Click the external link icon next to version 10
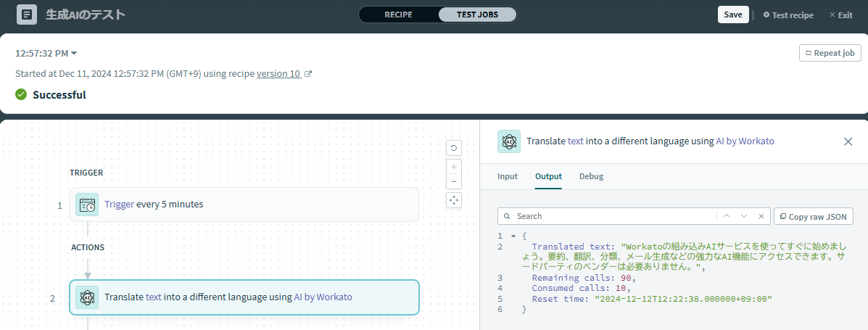This screenshot has width=868, height=330. [308, 74]
